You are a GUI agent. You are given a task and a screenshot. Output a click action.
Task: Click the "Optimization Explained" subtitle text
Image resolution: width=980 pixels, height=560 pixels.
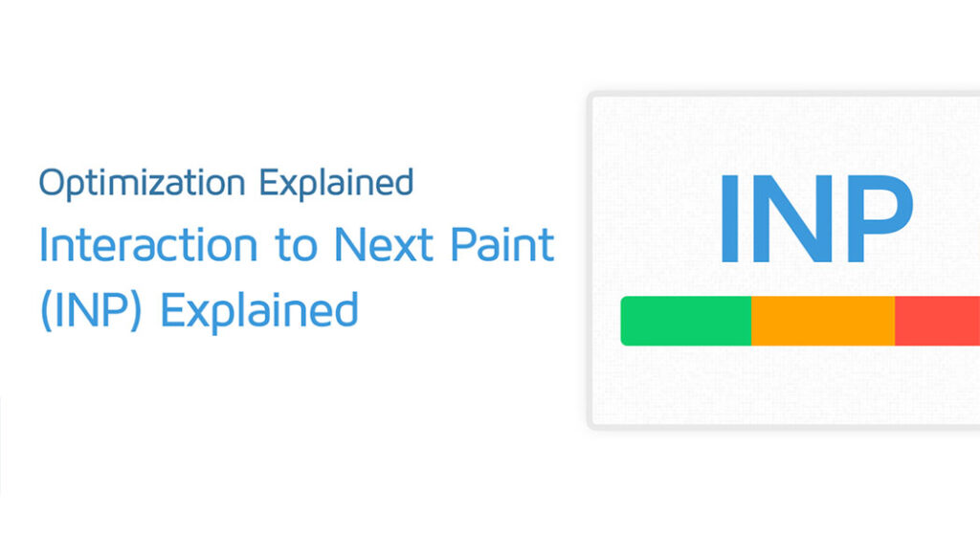(226, 182)
